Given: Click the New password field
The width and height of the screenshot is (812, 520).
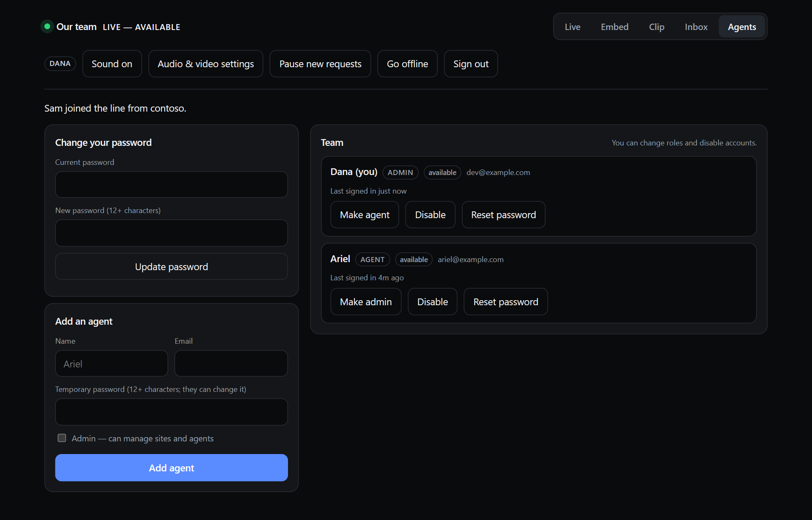Looking at the screenshot, I should point(171,233).
